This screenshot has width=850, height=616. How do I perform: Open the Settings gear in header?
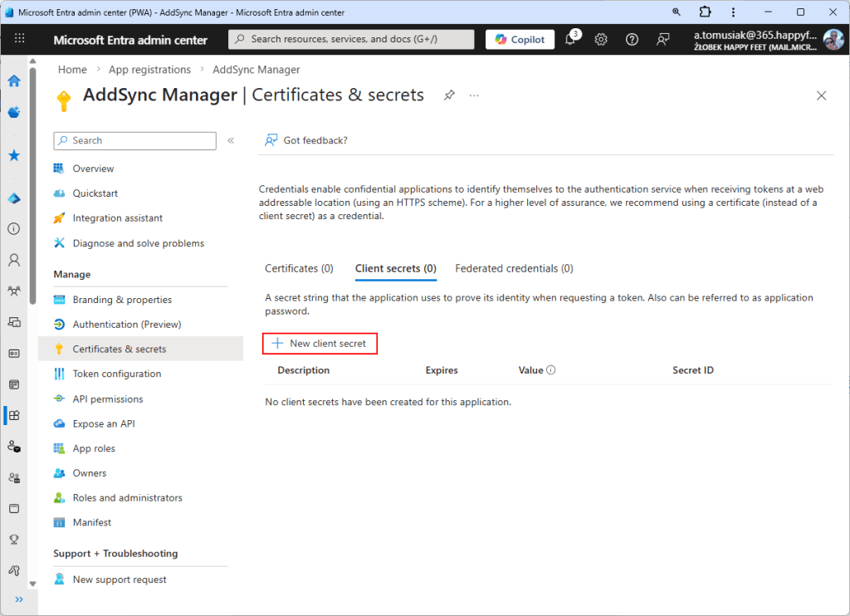tap(601, 39)
